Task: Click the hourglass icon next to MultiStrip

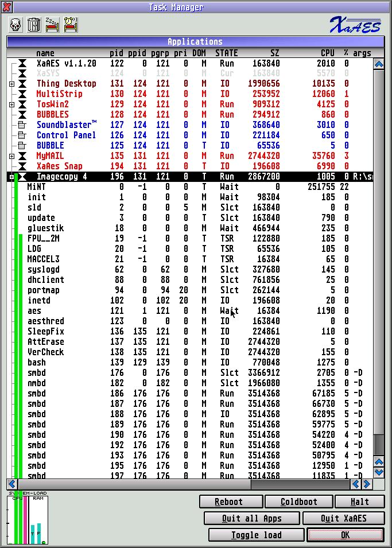Action: pyautogui.click(x=22, y=94)
